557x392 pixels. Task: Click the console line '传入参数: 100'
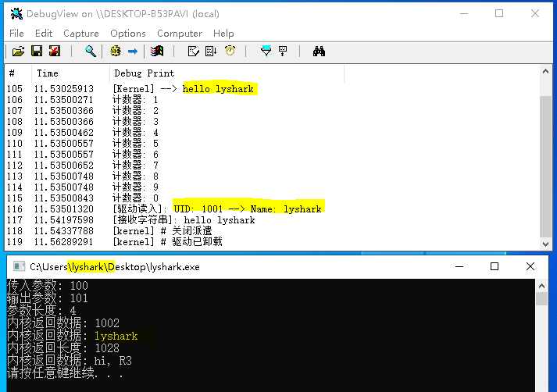coord(48,286)
